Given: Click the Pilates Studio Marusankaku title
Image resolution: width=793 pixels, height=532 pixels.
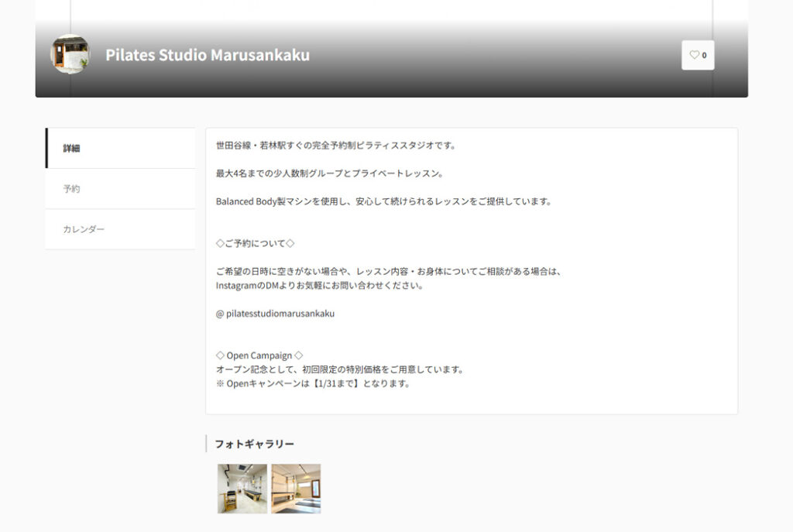Looking at the screenshot, I should [208, 55].
